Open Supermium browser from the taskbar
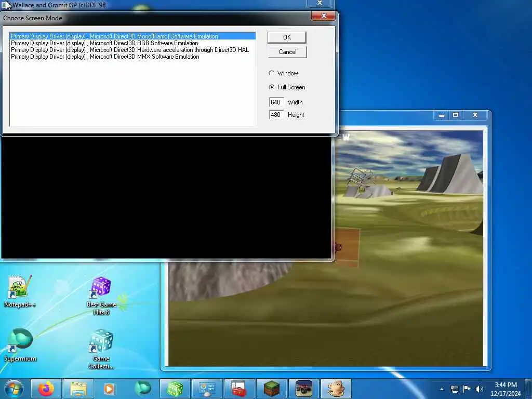Screen dimensions: 532x399 tap(143, 389)
